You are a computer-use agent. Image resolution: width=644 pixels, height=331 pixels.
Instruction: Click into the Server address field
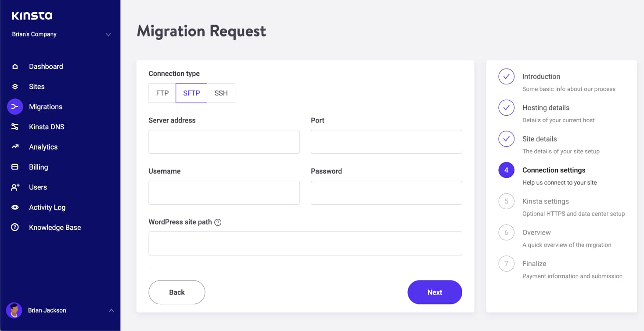click(224, 142)
